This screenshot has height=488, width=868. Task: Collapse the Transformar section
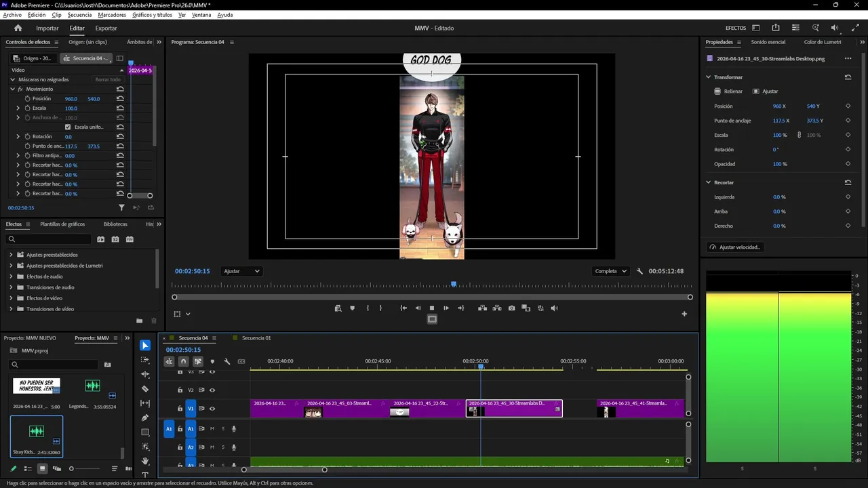[709, 77]
